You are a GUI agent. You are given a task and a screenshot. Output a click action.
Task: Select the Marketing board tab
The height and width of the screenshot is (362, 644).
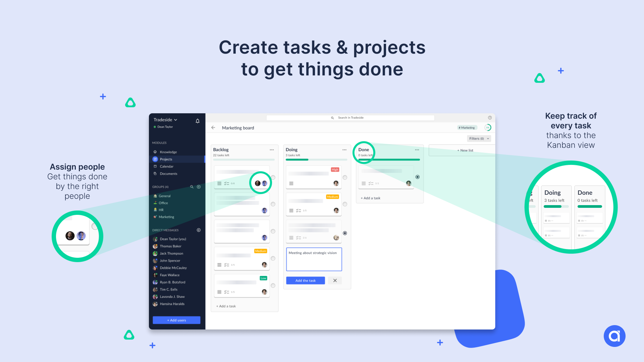point(238,128)
